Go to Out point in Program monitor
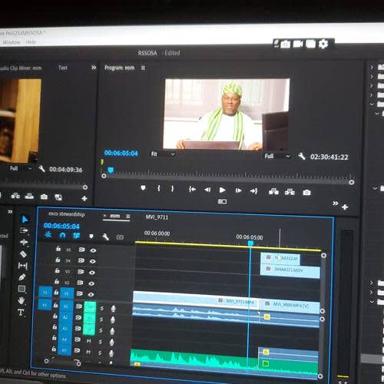 click(x=254, y=191)
